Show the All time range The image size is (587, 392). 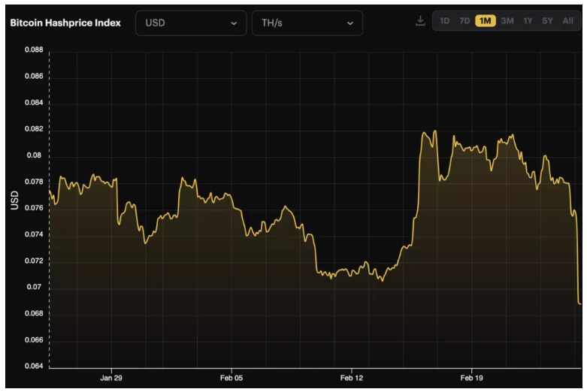tap(568, 21)
